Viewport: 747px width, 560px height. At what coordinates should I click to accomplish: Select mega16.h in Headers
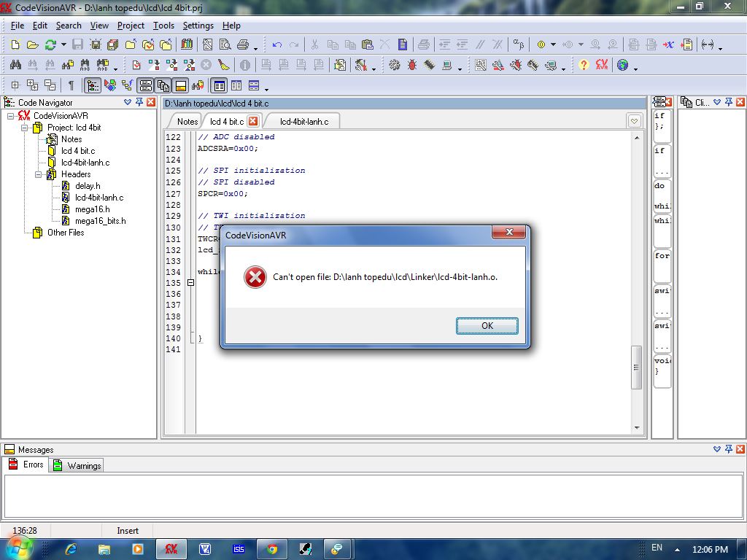93,209
